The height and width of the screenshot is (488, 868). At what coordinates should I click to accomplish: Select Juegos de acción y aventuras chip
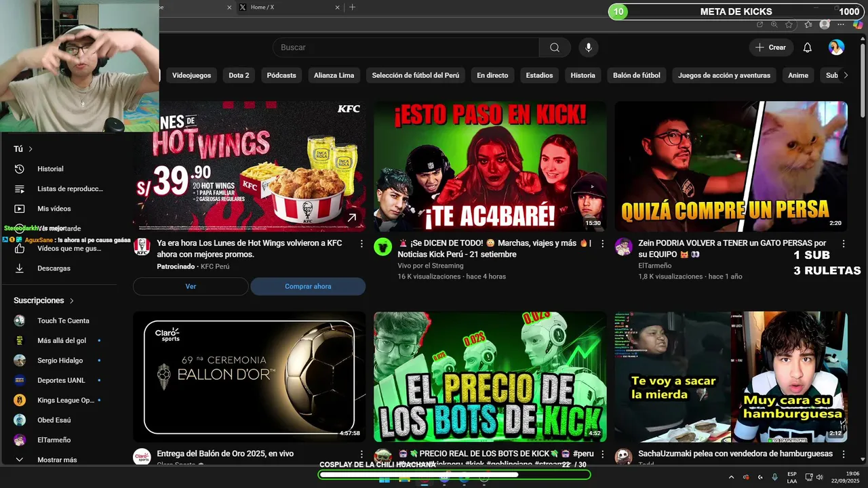724,75
